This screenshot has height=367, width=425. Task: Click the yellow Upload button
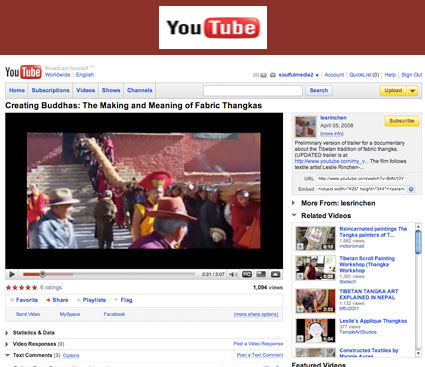[393, 90]
